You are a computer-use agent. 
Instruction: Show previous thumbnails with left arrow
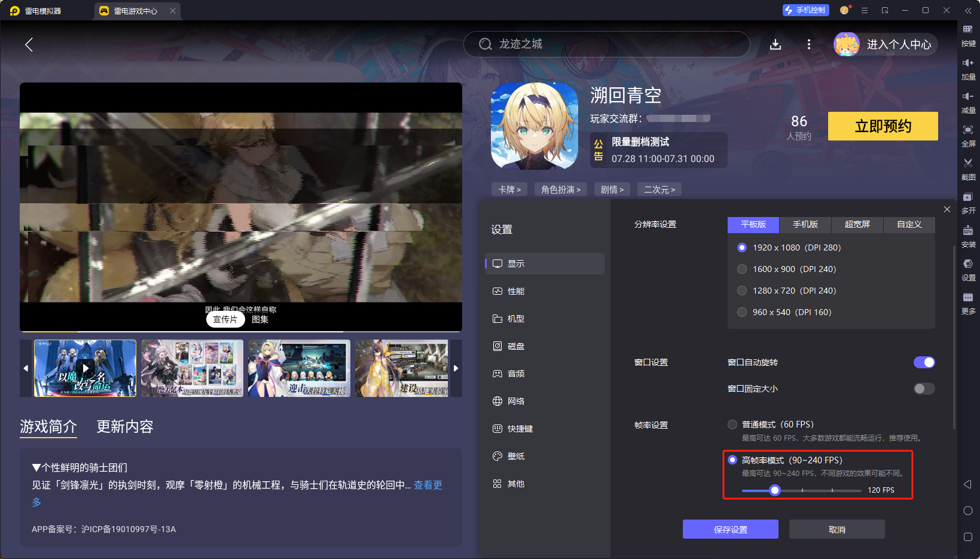click(26, 368)
